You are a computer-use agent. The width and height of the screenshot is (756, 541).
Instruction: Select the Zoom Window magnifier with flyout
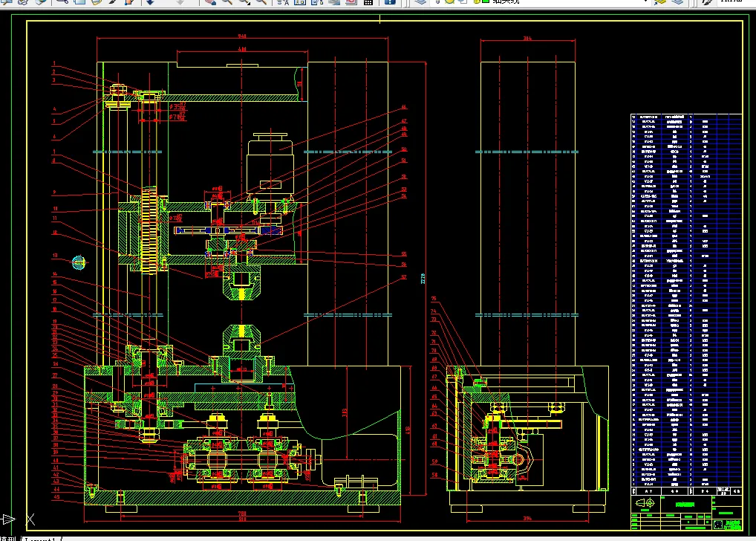coord(244,2)
